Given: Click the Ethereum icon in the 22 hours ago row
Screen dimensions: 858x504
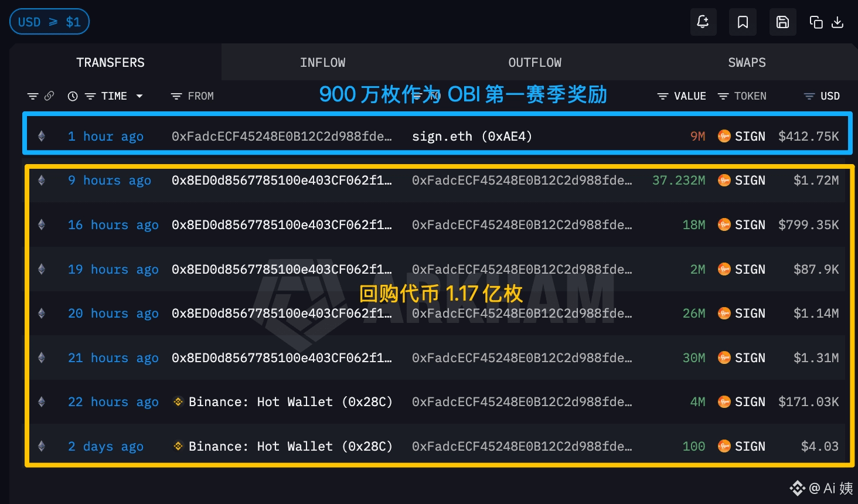Looking at the screenshot, I should (42, 401).
